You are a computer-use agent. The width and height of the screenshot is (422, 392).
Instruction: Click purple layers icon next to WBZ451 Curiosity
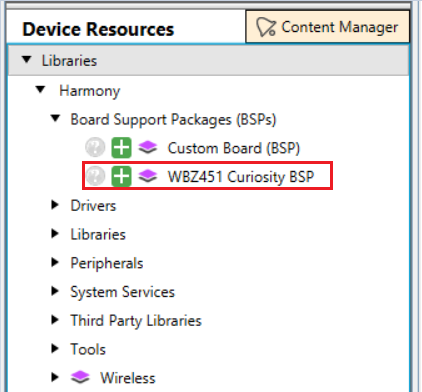[148, 176]
